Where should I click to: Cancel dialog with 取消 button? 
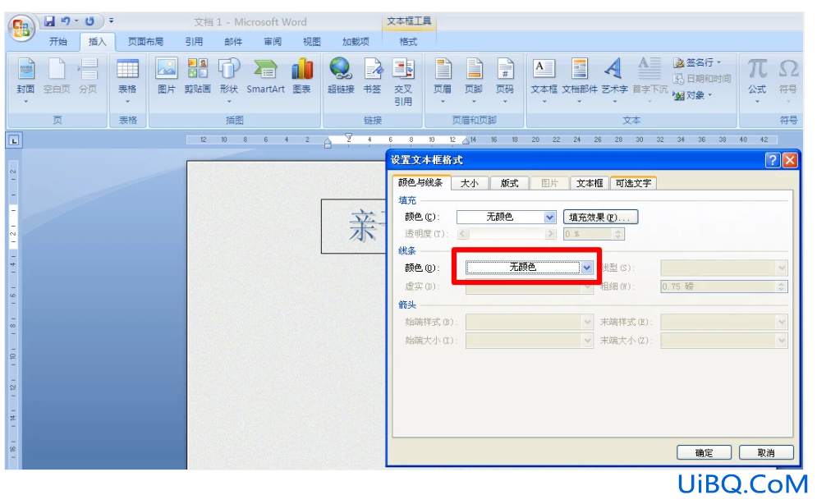[766, 453]
